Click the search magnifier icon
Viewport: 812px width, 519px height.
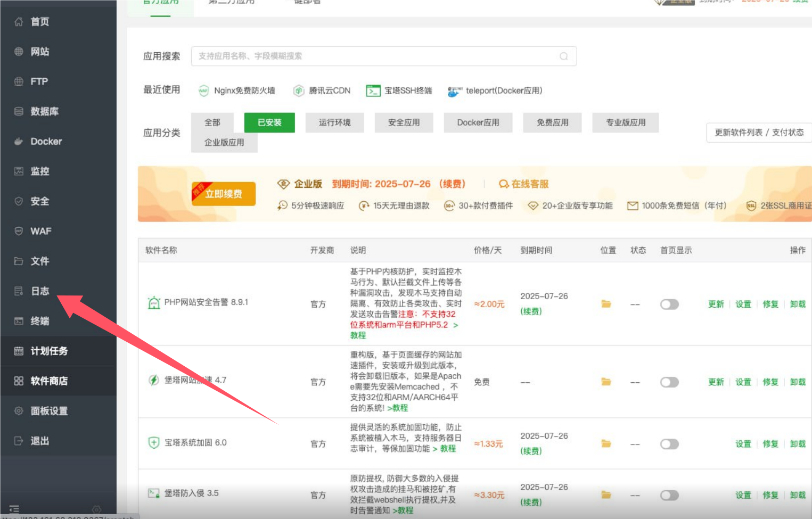click(563, 56)
